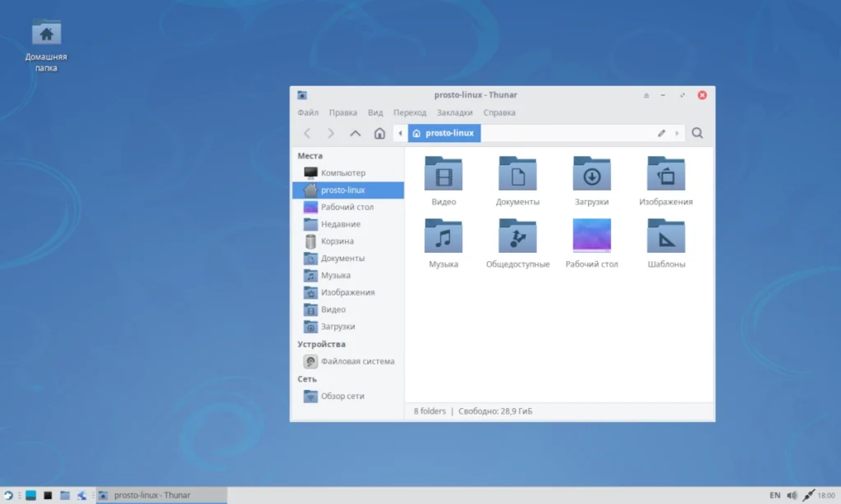Open search with the magnifier icon
This screenshot has height=504, width=841.
[x=696, y=133]
